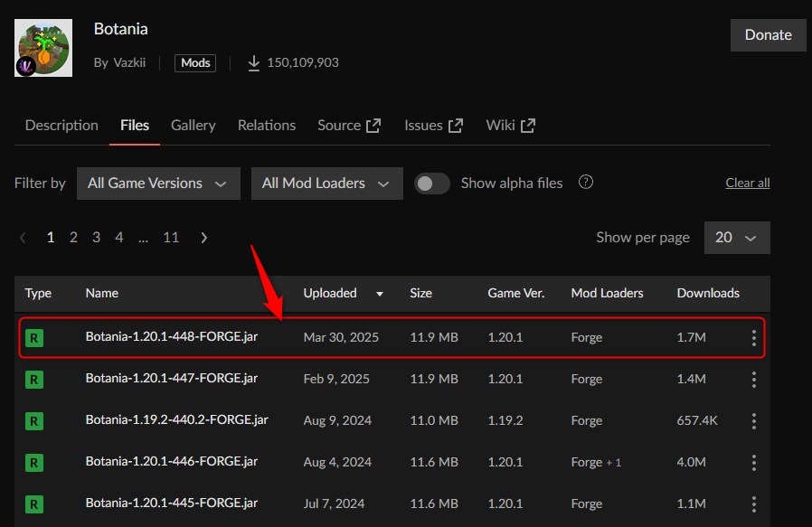The image size is (812, 527).
Task: Sort by the Mod Loaders column header
Action: point(607,293)
